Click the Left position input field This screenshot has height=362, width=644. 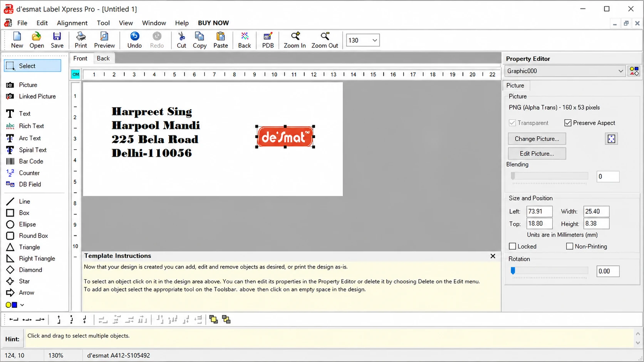(539, 211)
